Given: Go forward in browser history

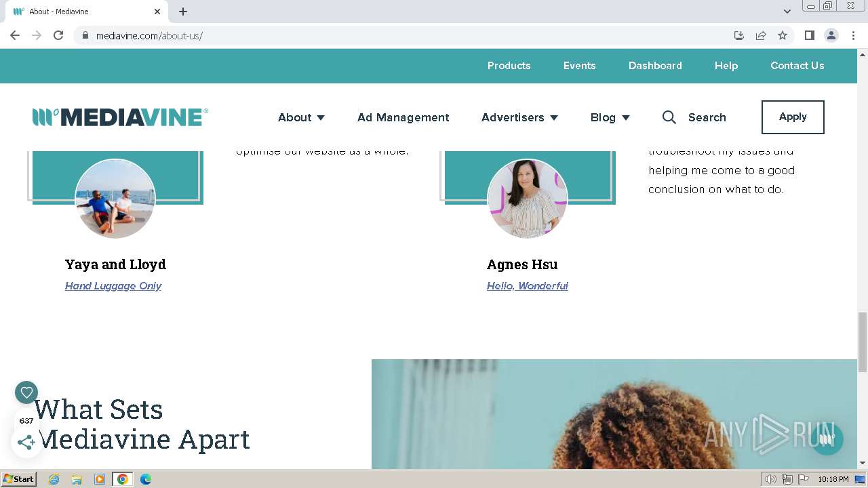Looking at the screenshot, I should tap(37, 35).
